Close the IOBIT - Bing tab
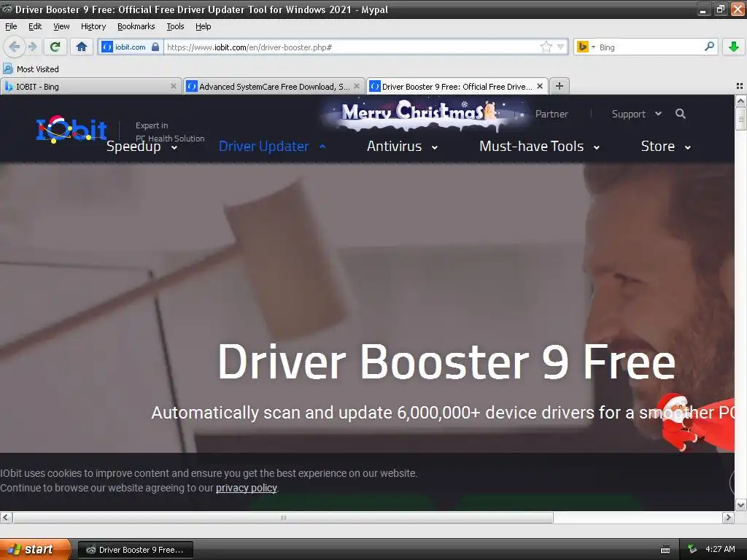Viewport: 747px width, 560px height. tap(174, 86)
